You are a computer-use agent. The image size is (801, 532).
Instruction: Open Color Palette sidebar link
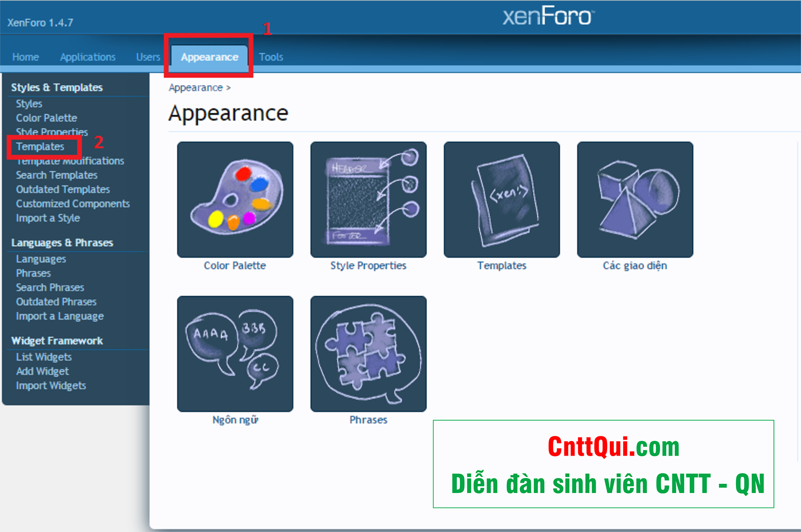pos(46,118)
